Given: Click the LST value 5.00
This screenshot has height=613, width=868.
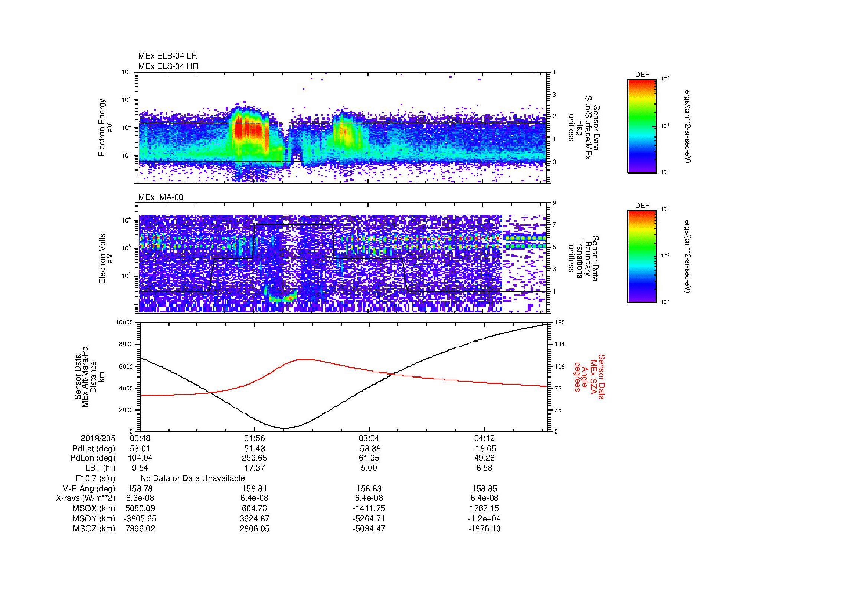Looking at the screenshot, I should 369,468.
